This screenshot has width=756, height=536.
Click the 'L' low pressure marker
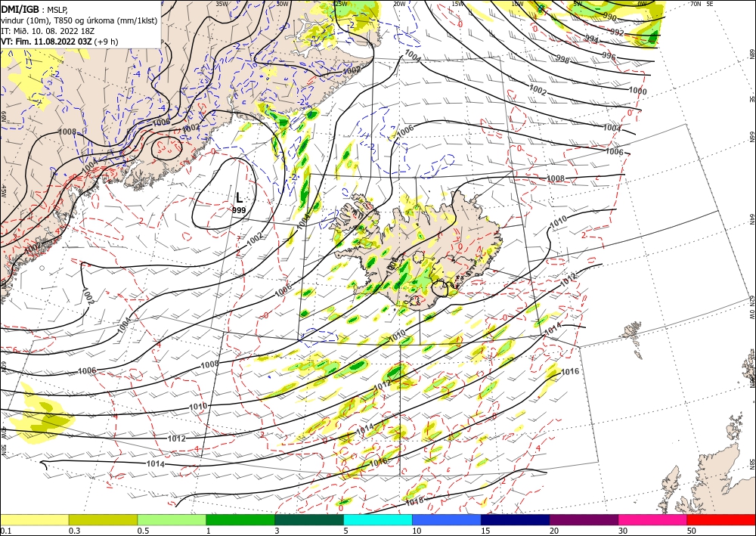point(239,197)
